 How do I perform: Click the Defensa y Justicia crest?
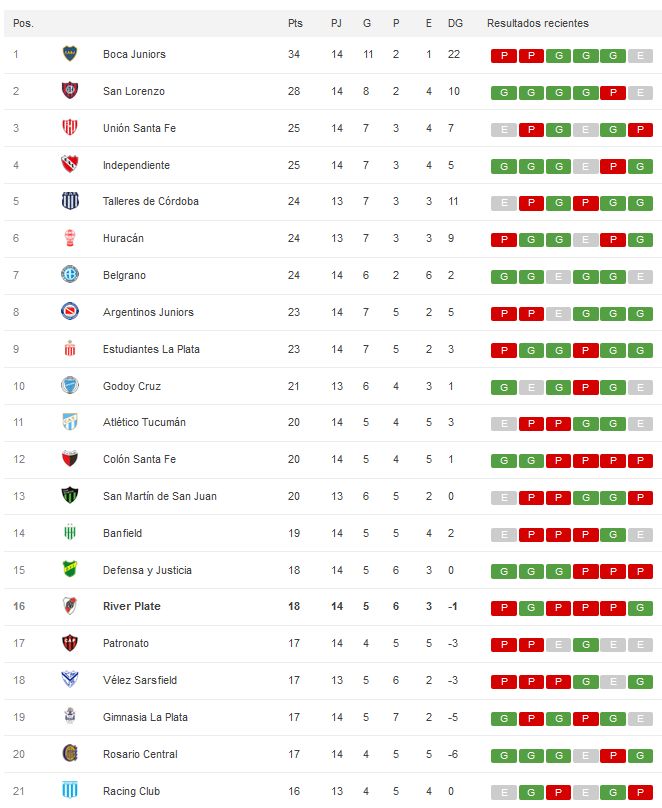(x=70, y=569)
